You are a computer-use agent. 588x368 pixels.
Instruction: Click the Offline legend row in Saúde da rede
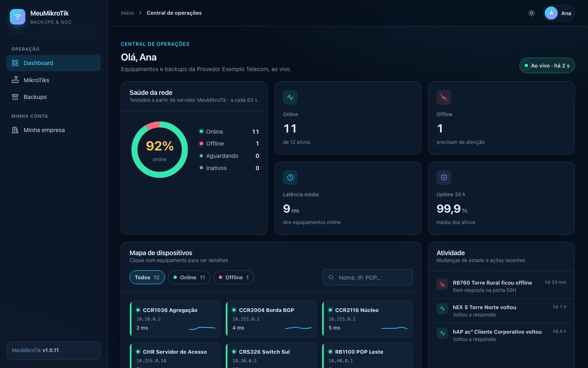[229, 144]
